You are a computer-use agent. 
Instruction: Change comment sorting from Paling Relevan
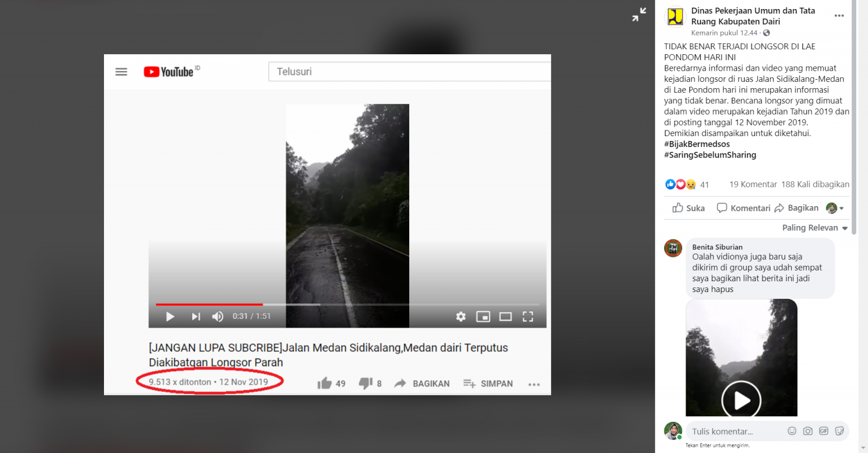pos(815,228)
